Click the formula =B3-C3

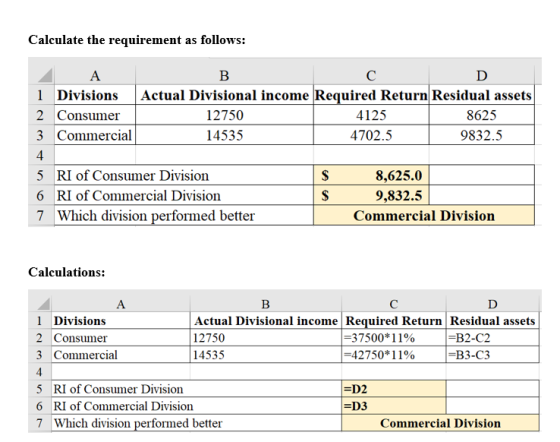pos(492,355)
